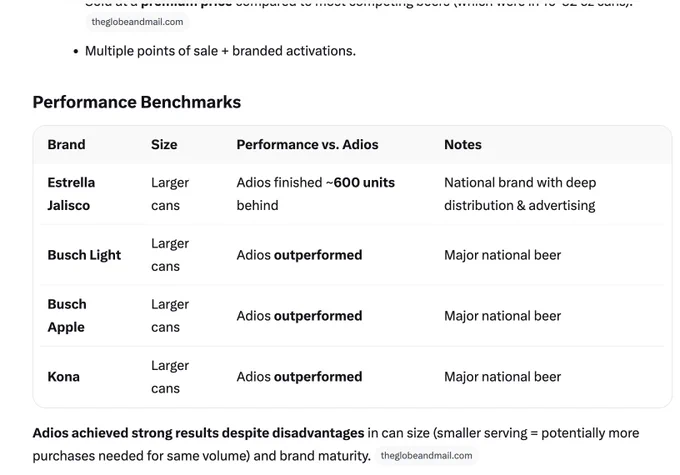
Task: Click the ~600 units behind text
Action: (315, 194)
